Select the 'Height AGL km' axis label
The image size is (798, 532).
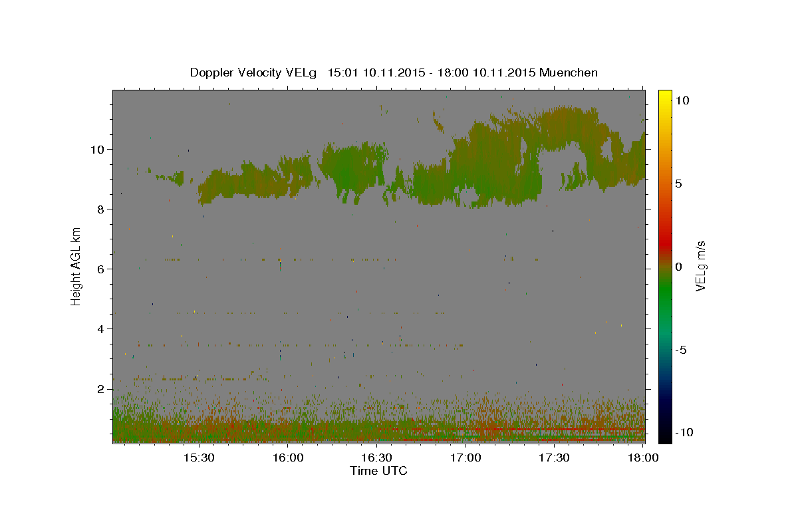[x=76, y=265]
